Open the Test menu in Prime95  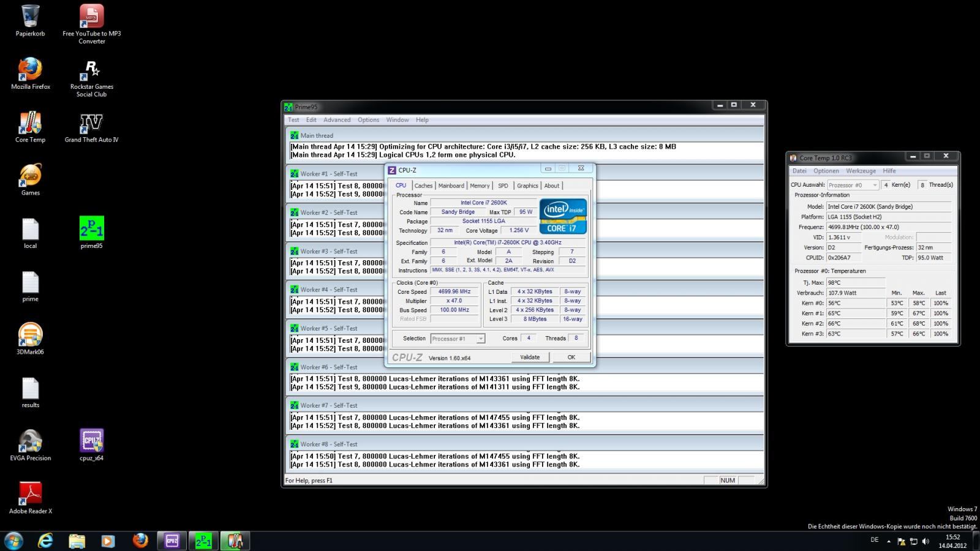(294, 120)
